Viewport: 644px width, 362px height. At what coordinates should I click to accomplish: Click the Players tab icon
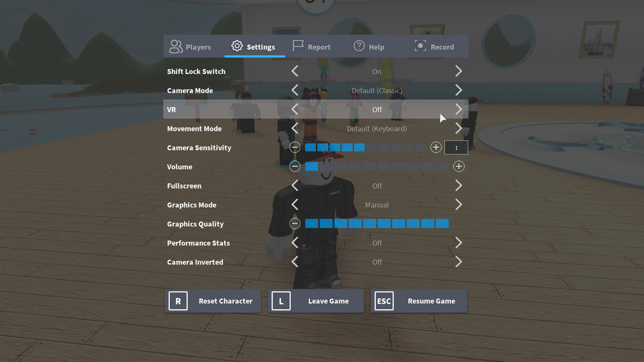[x=176, y=46]
